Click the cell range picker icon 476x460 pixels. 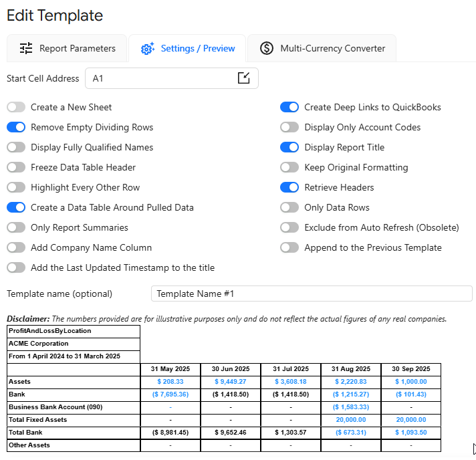(x=244, y=78)
